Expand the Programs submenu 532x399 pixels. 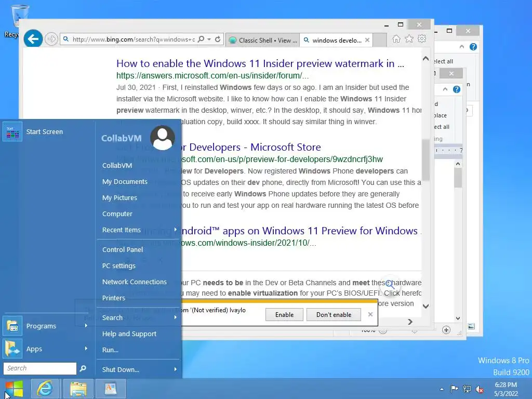[46, 326]
